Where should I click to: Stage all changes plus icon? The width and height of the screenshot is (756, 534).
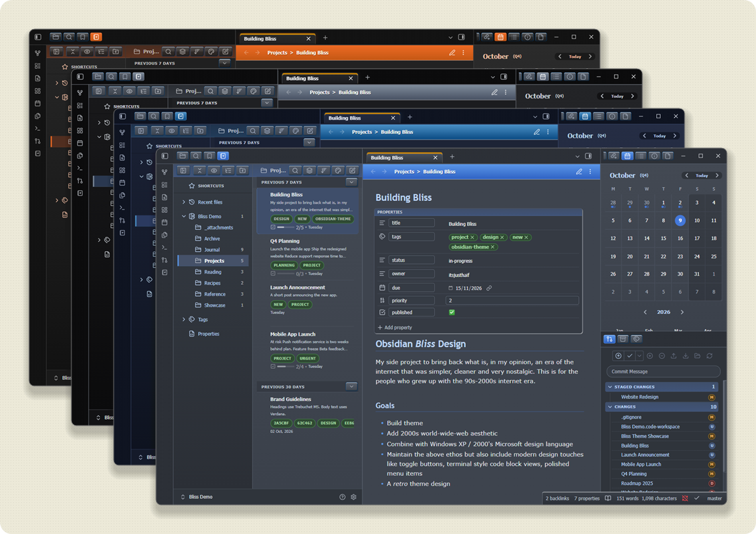tap(650, 356)
